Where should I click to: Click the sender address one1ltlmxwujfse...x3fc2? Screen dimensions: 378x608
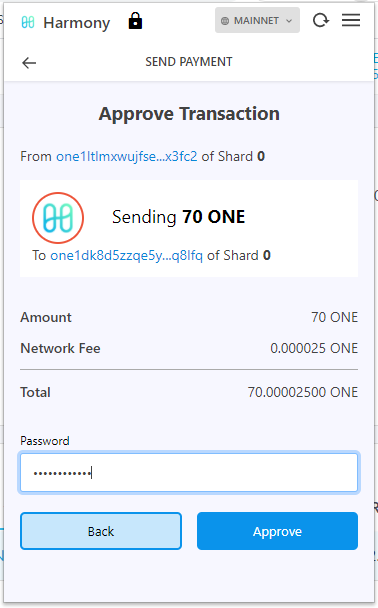126,156
